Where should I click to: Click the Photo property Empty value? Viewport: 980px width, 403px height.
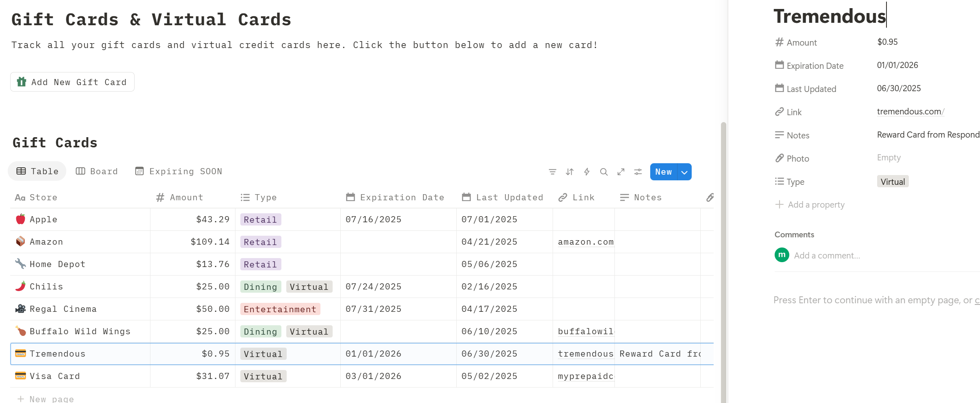pos(889,158)
